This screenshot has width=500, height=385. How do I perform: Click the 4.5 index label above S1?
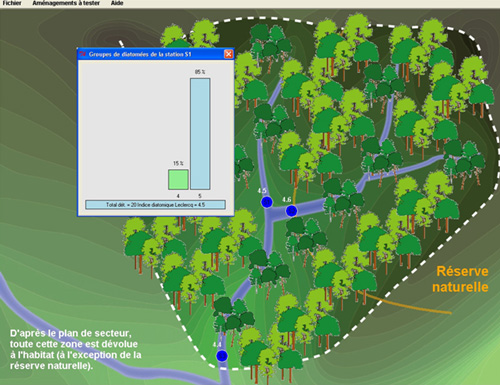coord(262,191)
